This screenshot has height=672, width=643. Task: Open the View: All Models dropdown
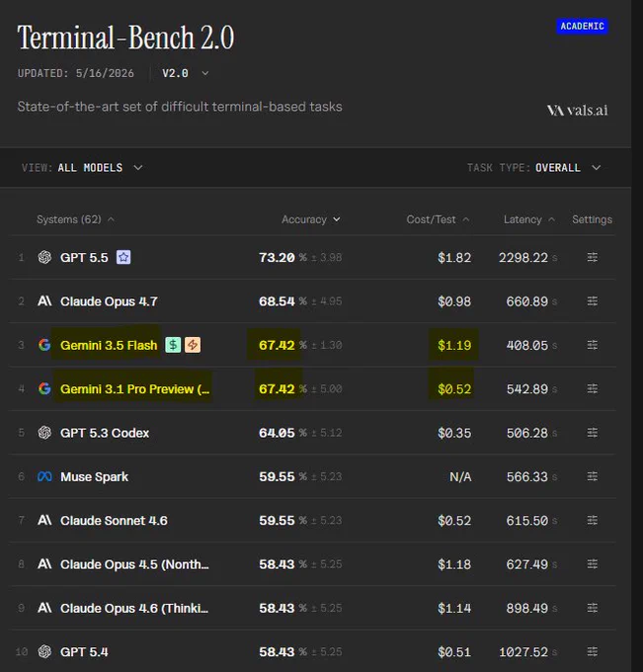[82, 168]
